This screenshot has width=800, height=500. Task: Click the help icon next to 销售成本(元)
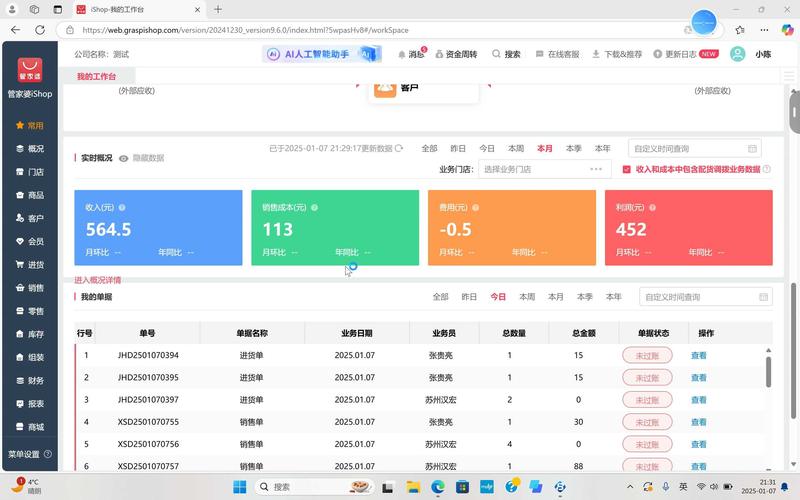pos(314,208)
